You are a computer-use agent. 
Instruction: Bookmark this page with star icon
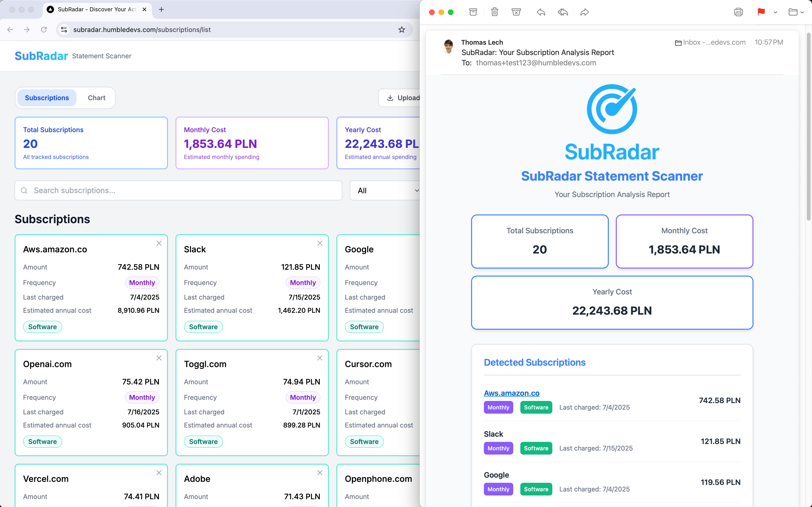point(402,29)
